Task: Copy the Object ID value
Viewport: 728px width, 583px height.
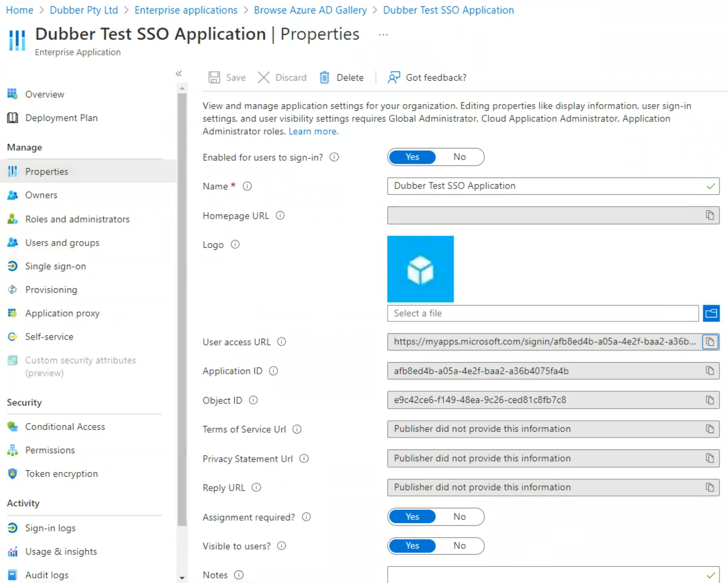Action: coord(710,400)
